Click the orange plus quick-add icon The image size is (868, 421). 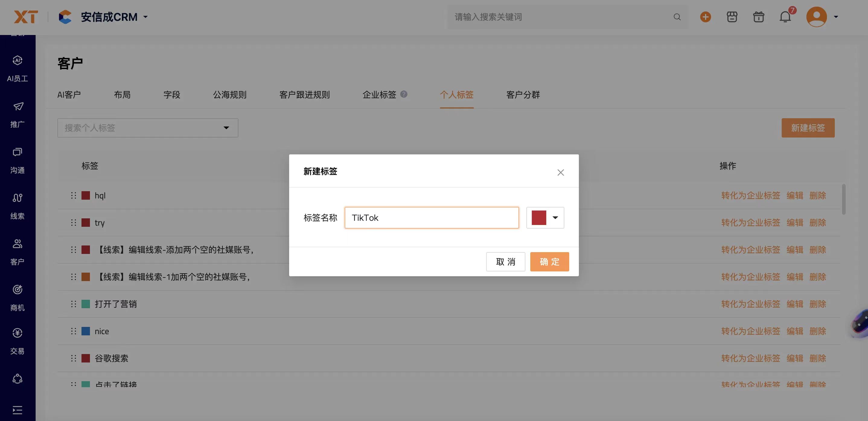705,17
